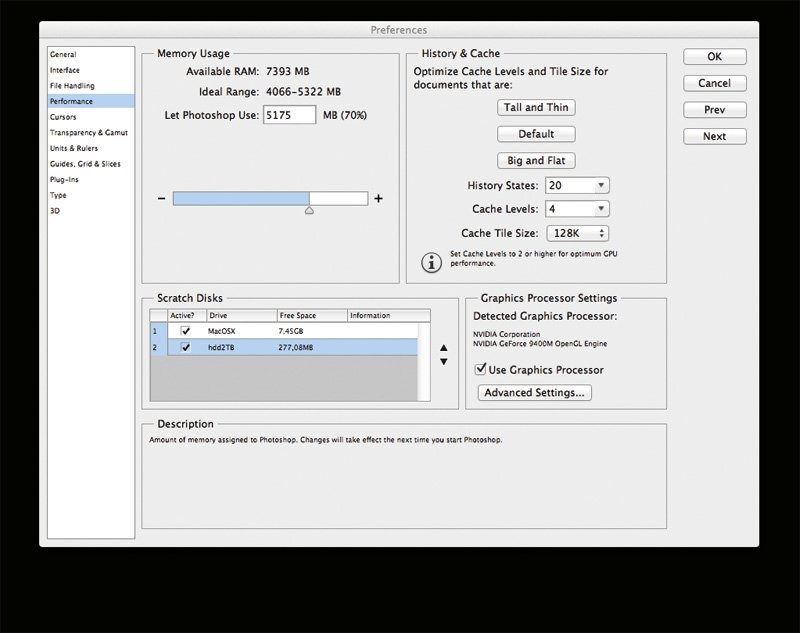800x633 pixels.
Task: Open the File Handling preferences
Action: tap(91, 86)
